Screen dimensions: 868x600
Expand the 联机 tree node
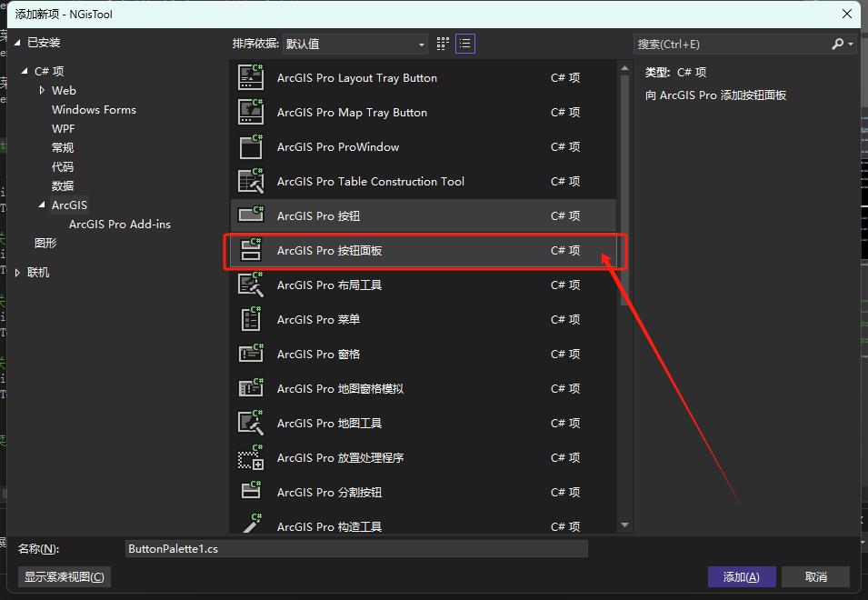pos(17,273)
